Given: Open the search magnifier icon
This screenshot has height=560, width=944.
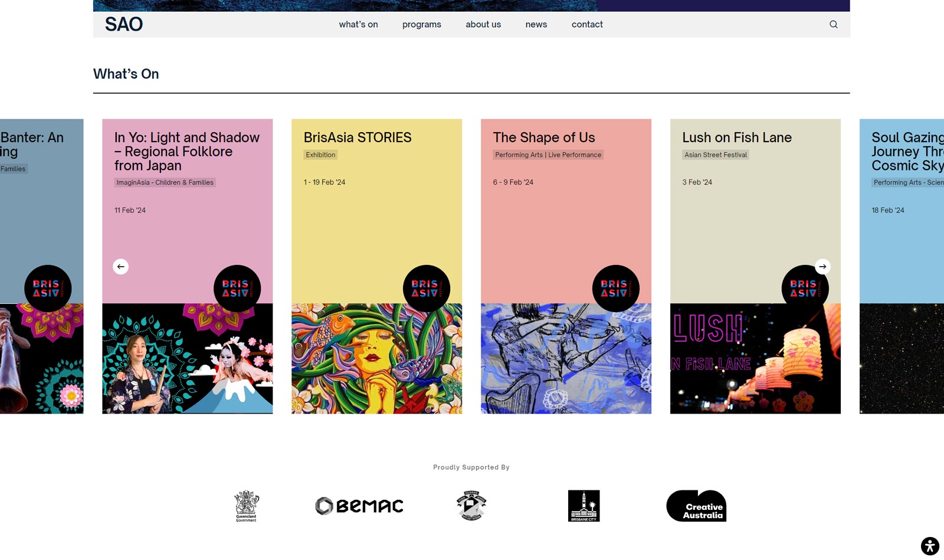Looking at the screenshot, I should coord(833,24).
